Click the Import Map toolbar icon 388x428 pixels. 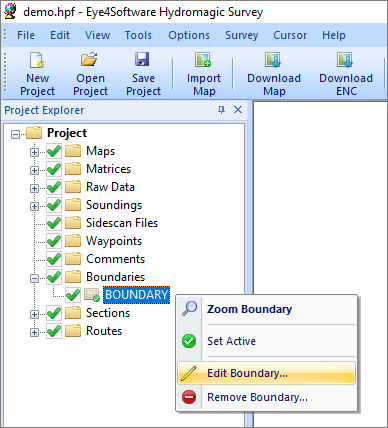(x=203, y=60)
